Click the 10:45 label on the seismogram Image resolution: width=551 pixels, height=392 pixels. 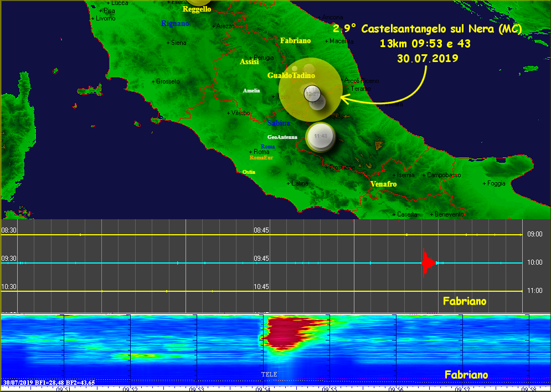click(261, 287)
